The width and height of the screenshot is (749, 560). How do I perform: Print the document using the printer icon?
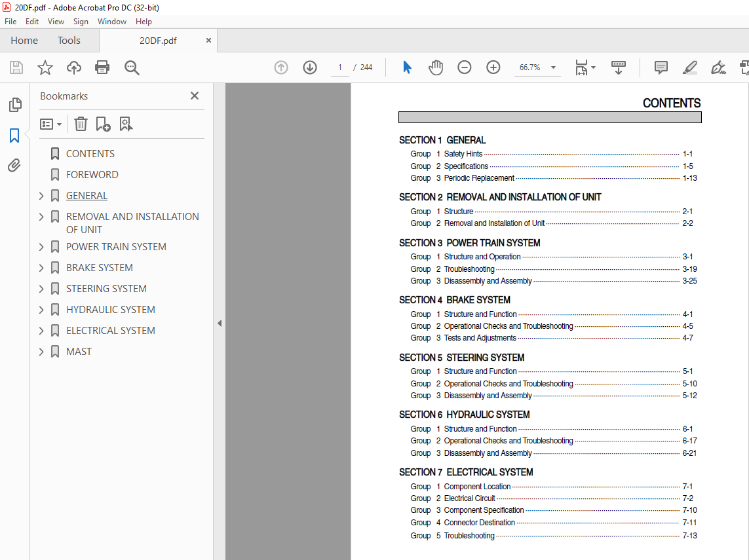coord(102,67)
